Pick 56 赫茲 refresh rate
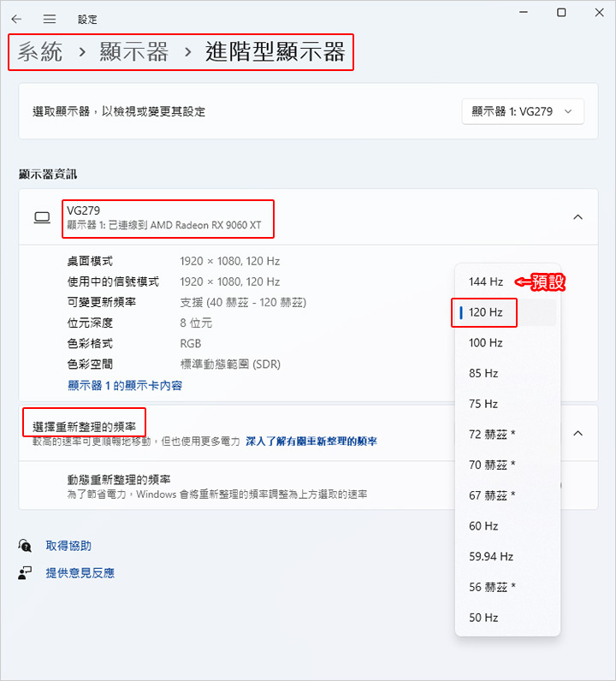 [x=507, y=587]
